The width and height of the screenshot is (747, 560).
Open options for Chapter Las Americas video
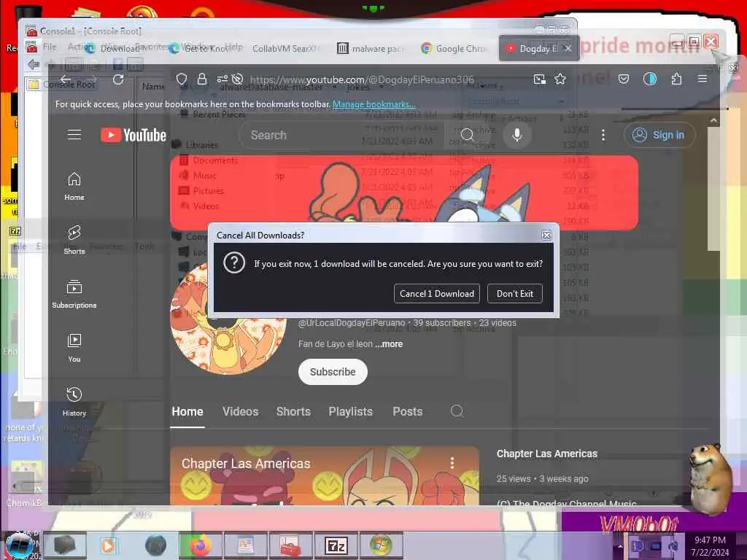click(x=452, y=463)
